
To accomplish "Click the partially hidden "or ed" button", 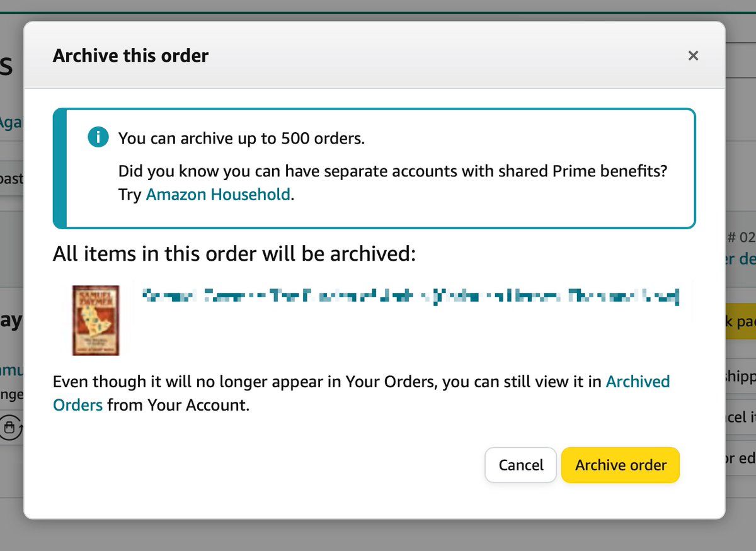I will [x=741, y=458].
